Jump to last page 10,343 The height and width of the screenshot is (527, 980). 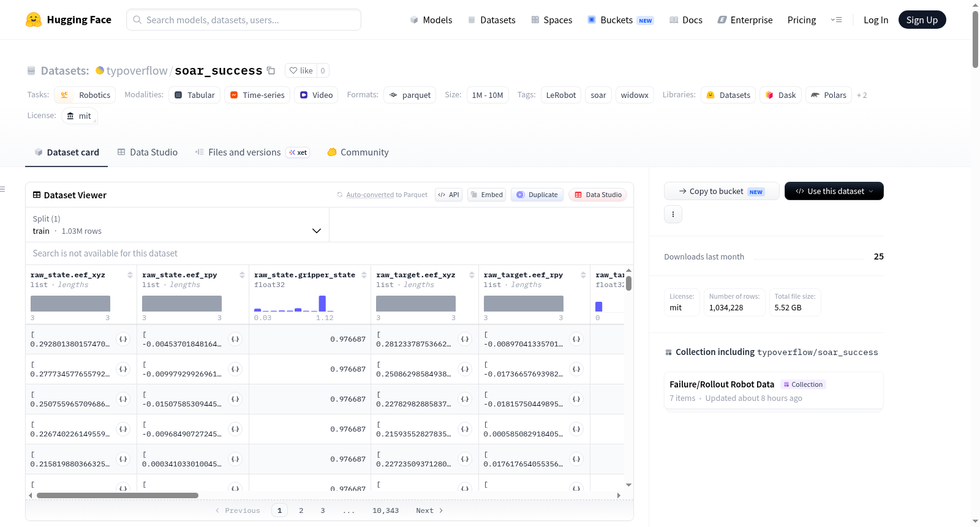coord(385,510)
